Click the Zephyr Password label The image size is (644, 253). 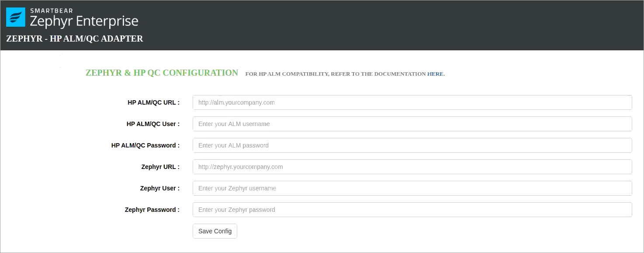click(152, 210)
